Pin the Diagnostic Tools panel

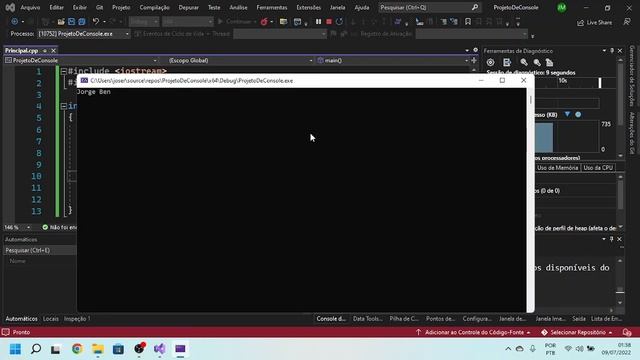[612, 51]
